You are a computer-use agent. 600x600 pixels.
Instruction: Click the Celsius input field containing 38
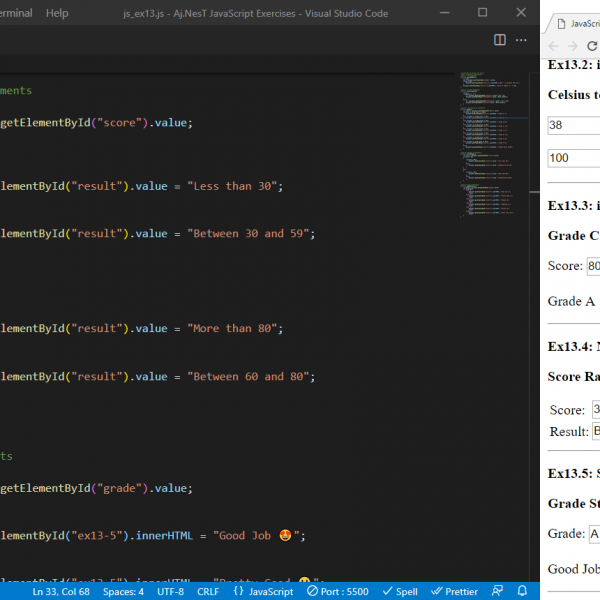click(x=574, y=126)
